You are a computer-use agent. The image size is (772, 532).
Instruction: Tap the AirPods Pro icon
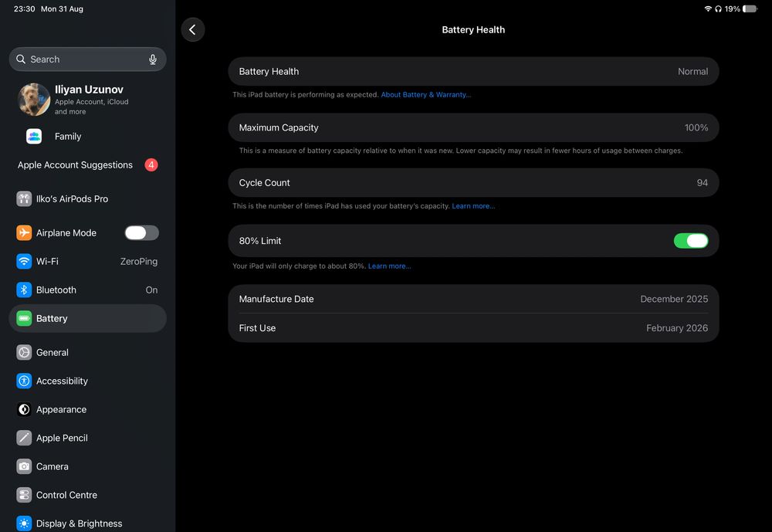24,199
